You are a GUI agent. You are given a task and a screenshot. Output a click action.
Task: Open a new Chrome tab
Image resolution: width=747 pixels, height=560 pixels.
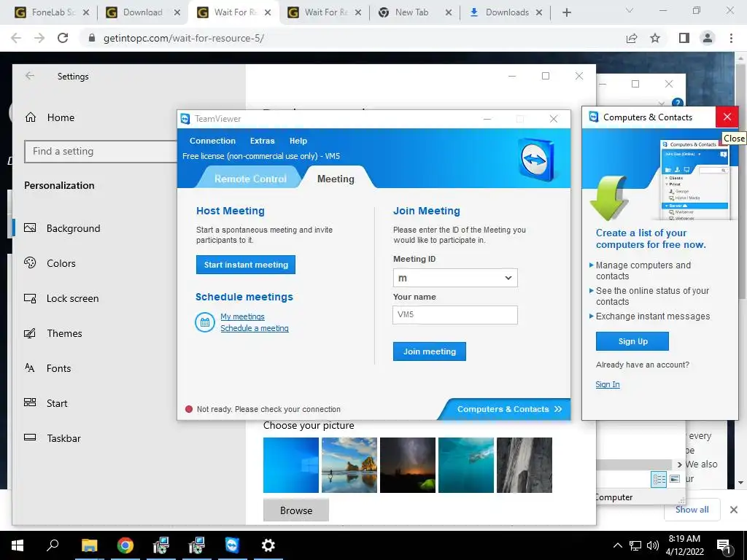(566, 12)
